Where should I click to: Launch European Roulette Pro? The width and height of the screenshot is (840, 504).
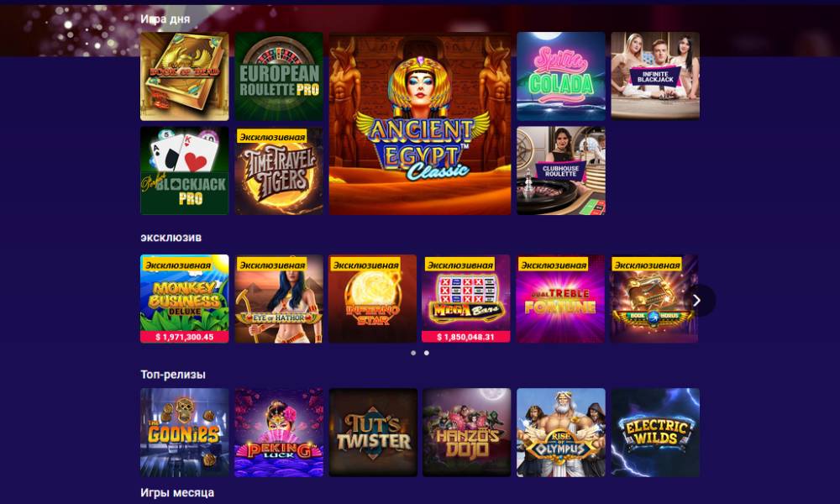click(x=279, y=76)
